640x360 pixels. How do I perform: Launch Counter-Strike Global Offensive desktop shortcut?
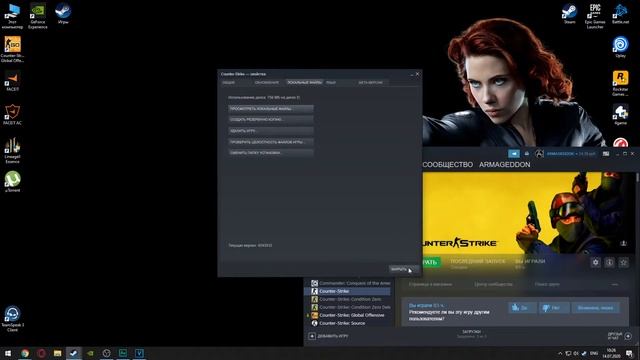[12, 49]
